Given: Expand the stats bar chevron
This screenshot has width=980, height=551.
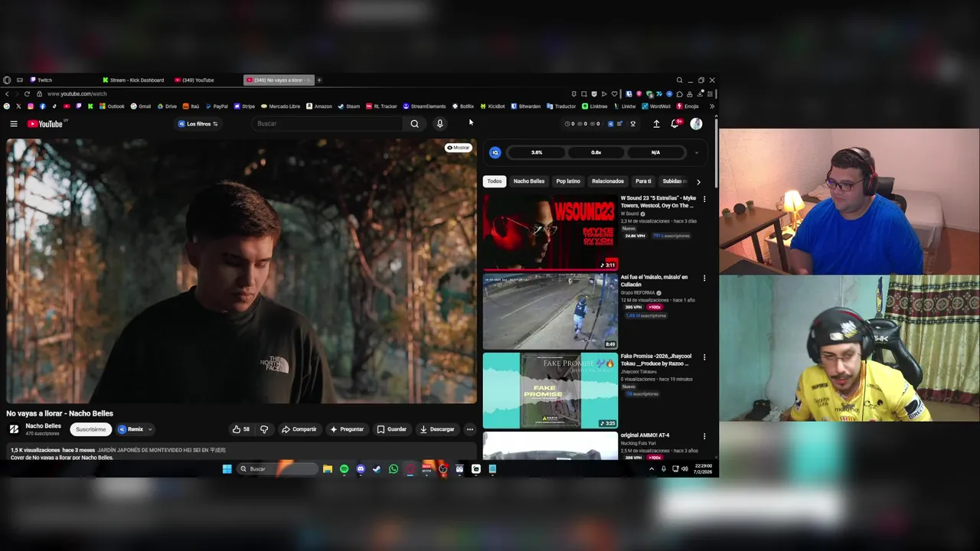Looking at the screenshot, I should click(x=696, y=152).
